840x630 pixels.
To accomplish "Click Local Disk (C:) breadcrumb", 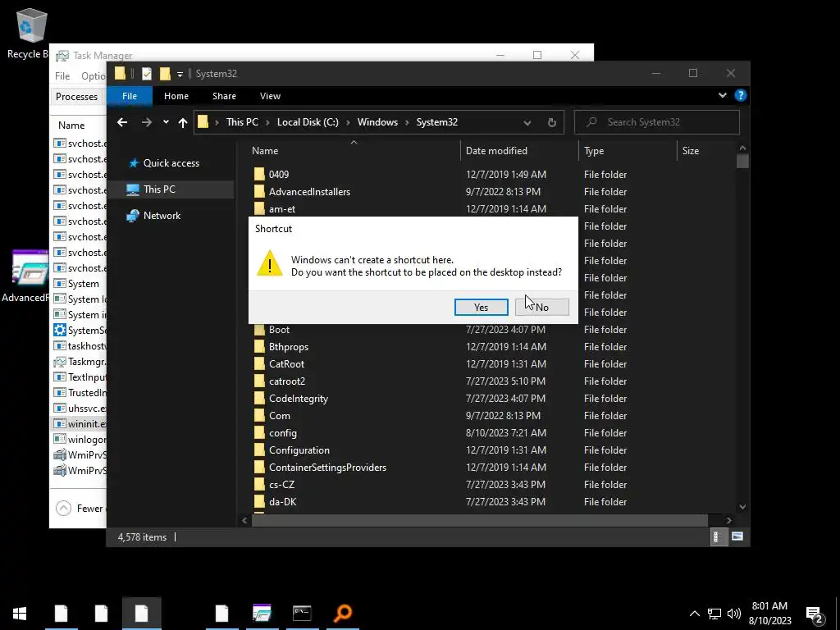I will click(x=308, y=122).
